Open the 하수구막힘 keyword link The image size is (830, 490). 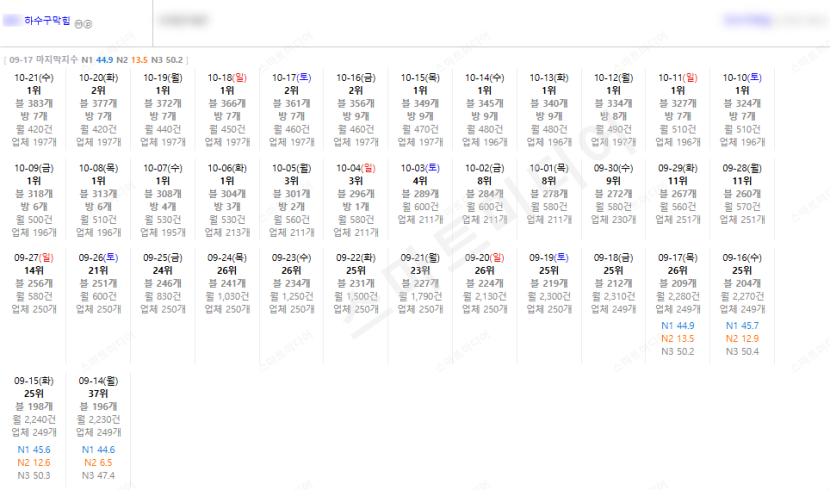click(x=47, y=21)
